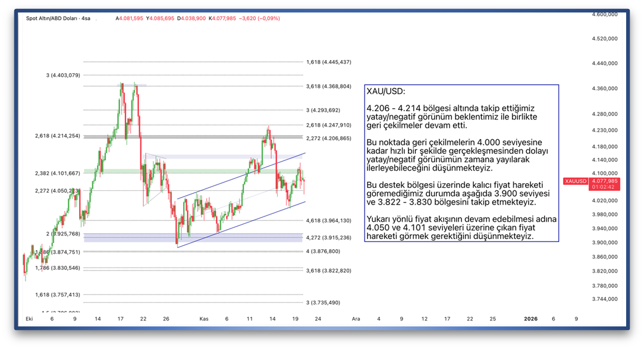Click the 4sa timeframe label in header

[86, 18]
